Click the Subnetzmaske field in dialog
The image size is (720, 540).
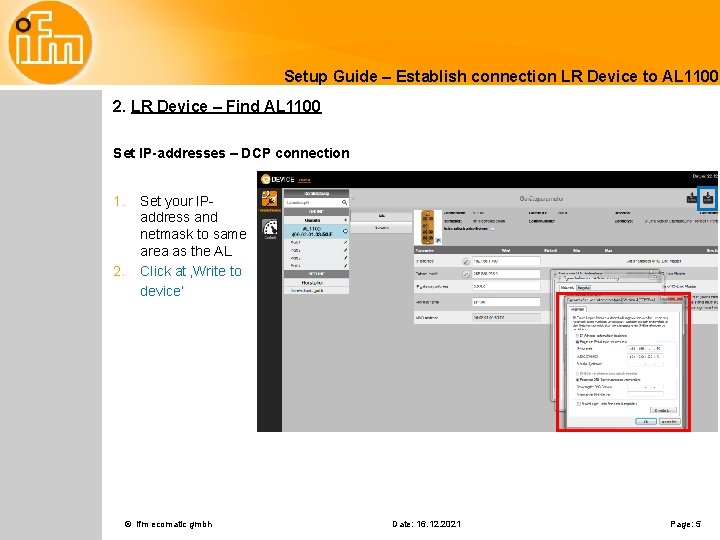(645, 356)
